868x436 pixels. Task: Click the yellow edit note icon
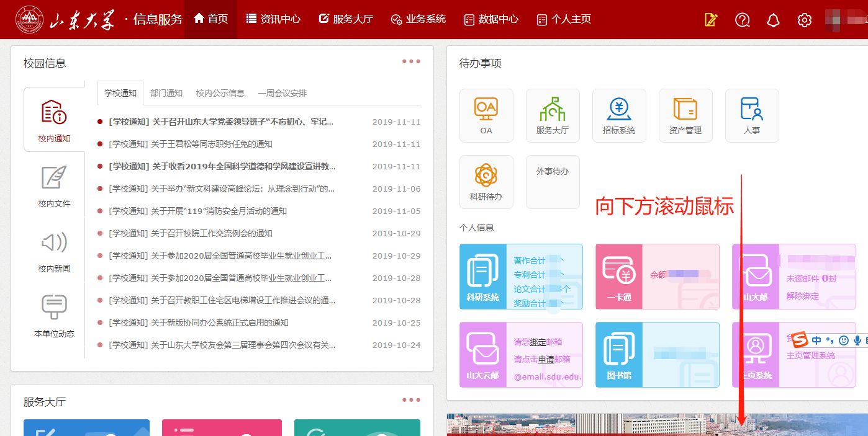(711, 20)
